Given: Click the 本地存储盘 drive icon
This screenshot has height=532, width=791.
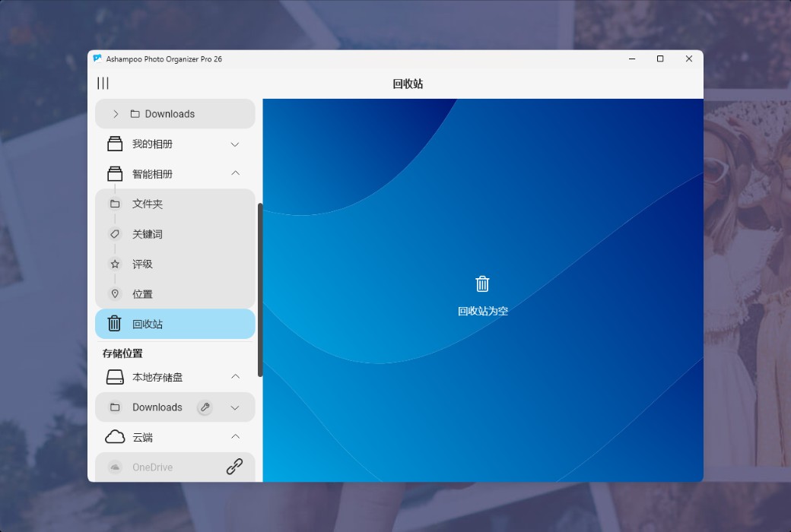Looking at the screenshot, I should [x=115, y=376].
